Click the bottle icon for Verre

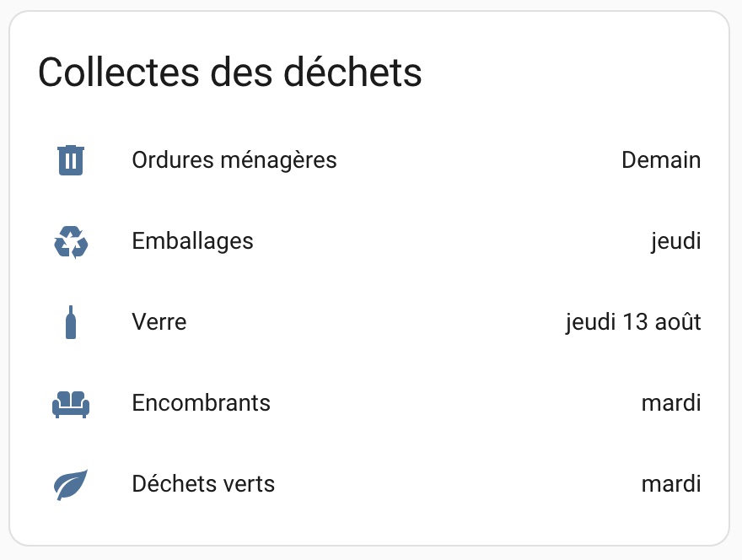71,322
